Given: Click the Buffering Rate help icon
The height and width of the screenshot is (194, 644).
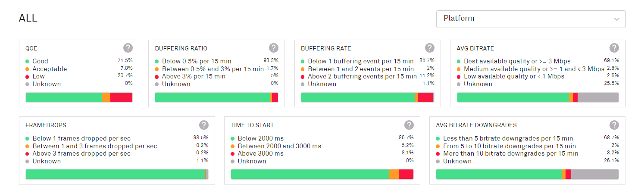Looking at the screenshot, I should (x=430, y=48).
